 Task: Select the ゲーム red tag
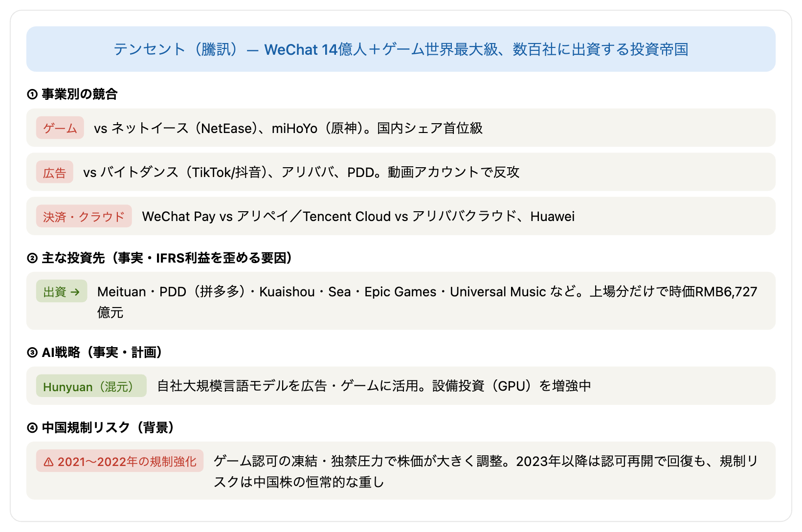coord(60,128)
